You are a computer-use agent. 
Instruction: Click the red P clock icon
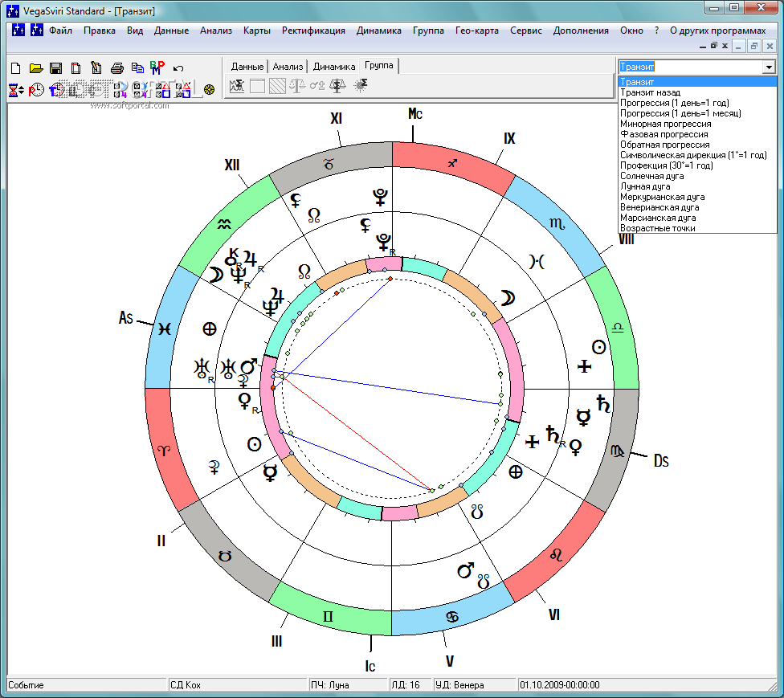[36, 90]
